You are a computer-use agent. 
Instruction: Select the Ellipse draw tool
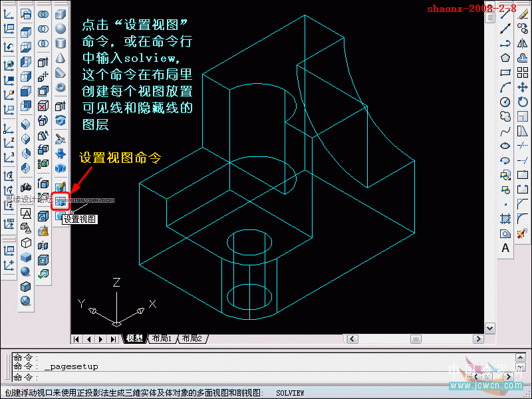505,146
